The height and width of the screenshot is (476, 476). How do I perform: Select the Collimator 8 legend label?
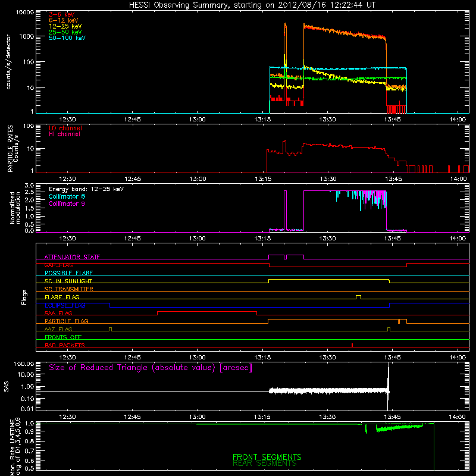[67, 196]
